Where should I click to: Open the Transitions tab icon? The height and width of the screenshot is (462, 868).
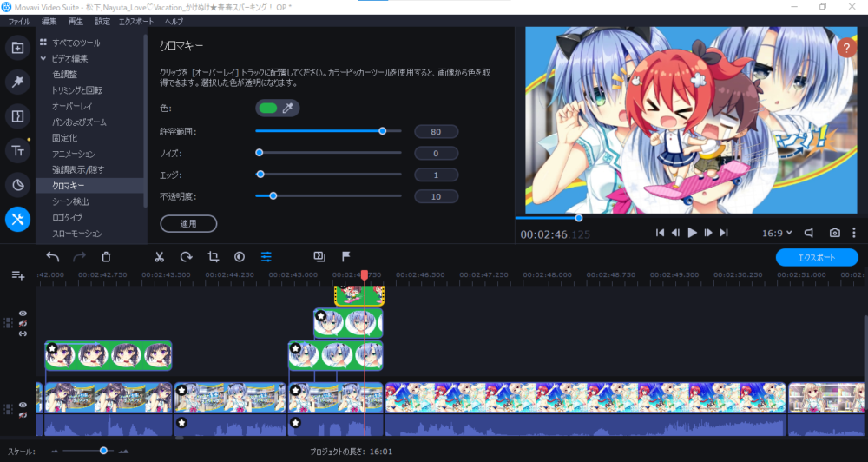point(17,116)
